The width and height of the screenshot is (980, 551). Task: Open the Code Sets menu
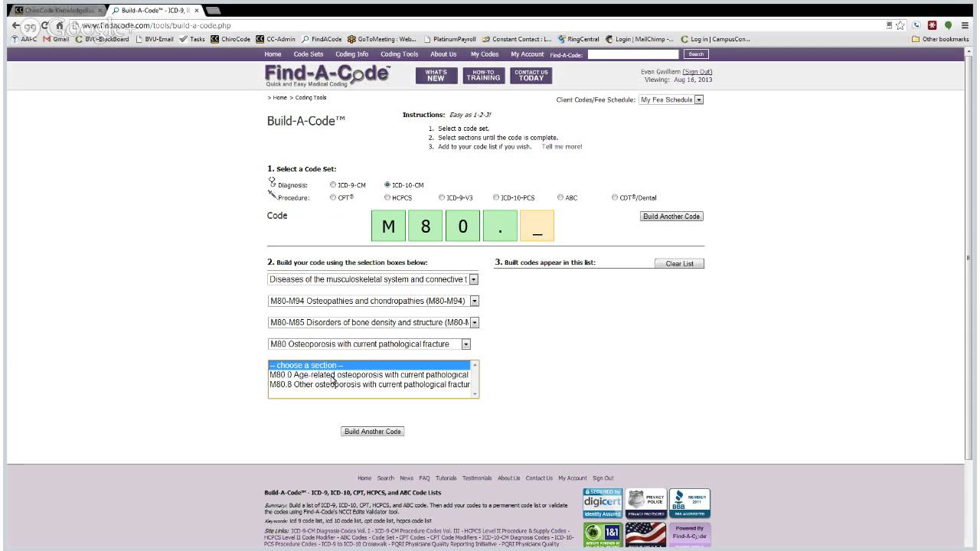(x=309, y=54)
